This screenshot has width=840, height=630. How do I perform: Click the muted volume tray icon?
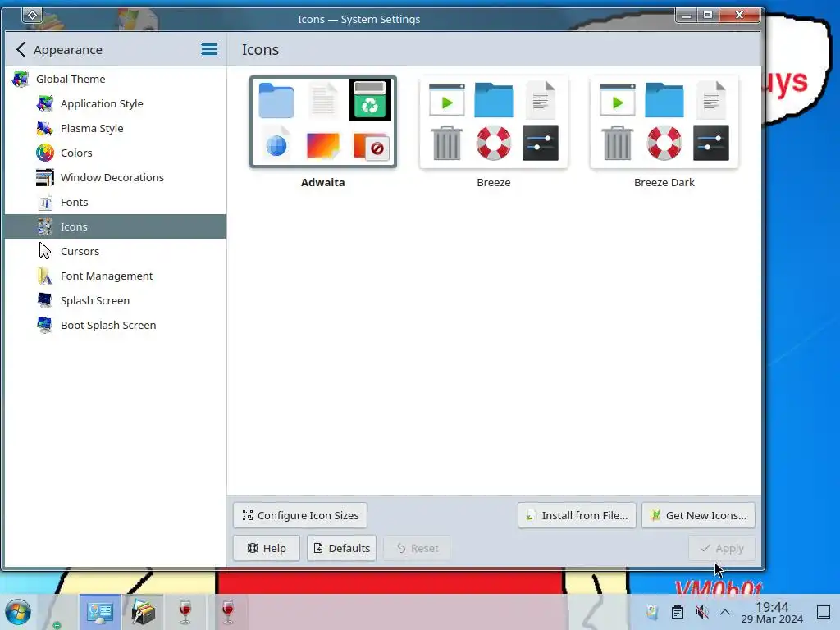tap(701, 612)
